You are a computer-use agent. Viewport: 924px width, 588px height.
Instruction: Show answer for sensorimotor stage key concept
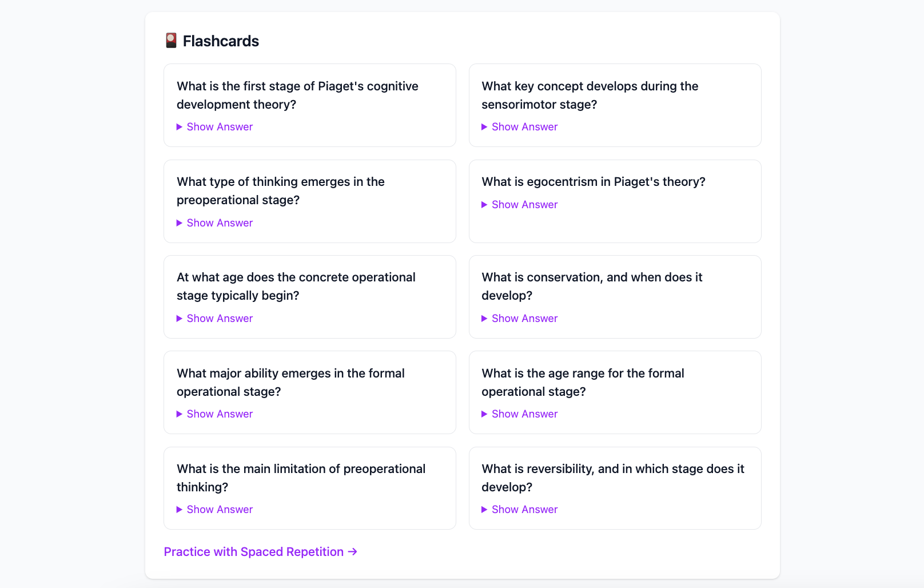(524, 127)
